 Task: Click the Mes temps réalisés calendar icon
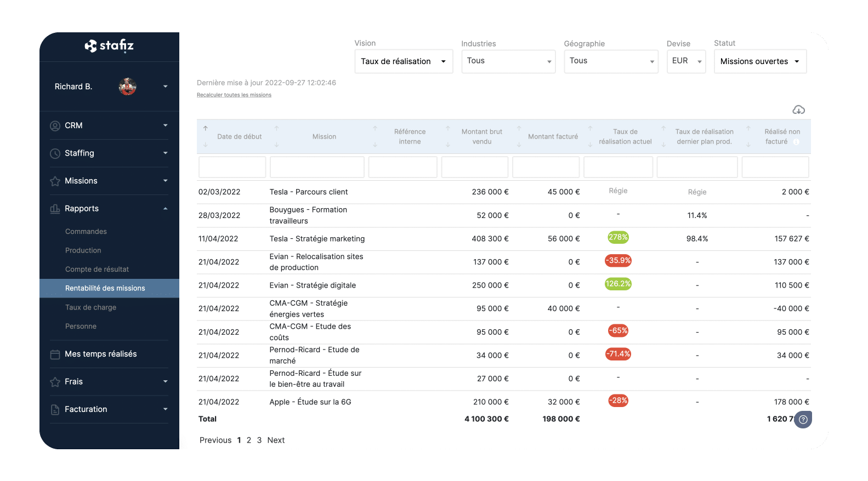[x=55, y=354]
